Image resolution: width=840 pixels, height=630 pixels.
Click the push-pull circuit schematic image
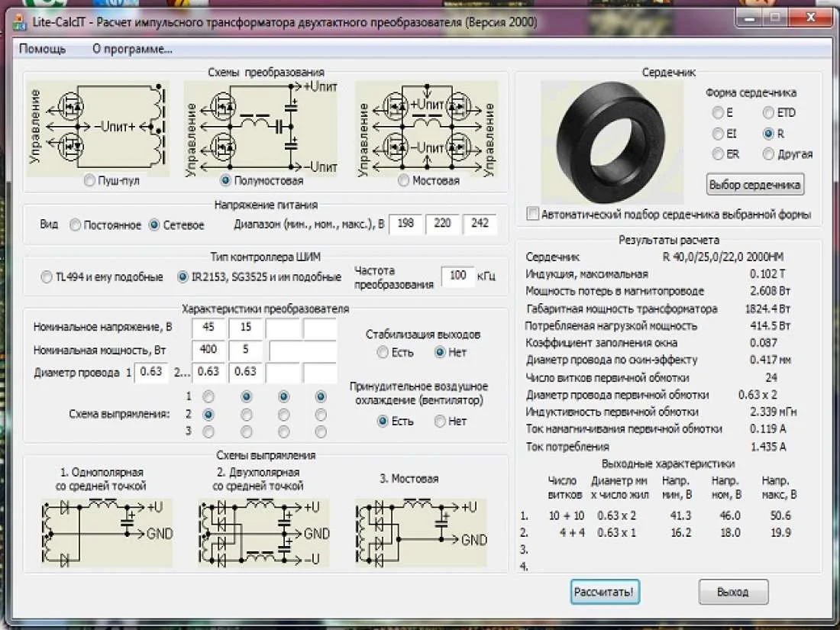98,126
